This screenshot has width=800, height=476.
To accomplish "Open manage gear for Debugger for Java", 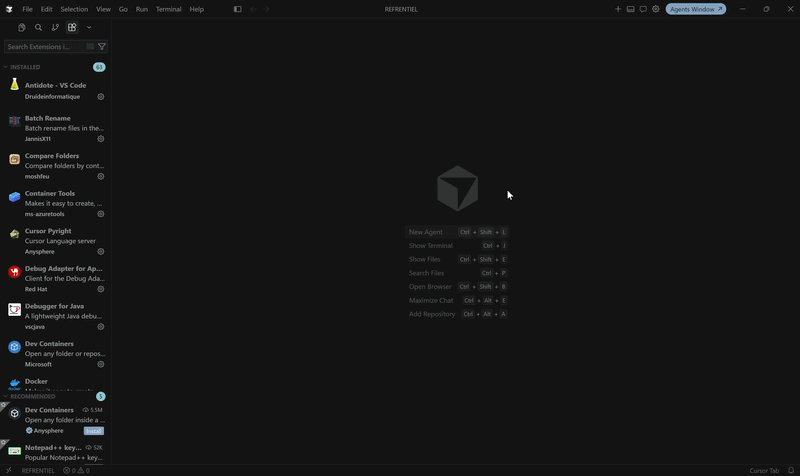I will pos(101,327).
